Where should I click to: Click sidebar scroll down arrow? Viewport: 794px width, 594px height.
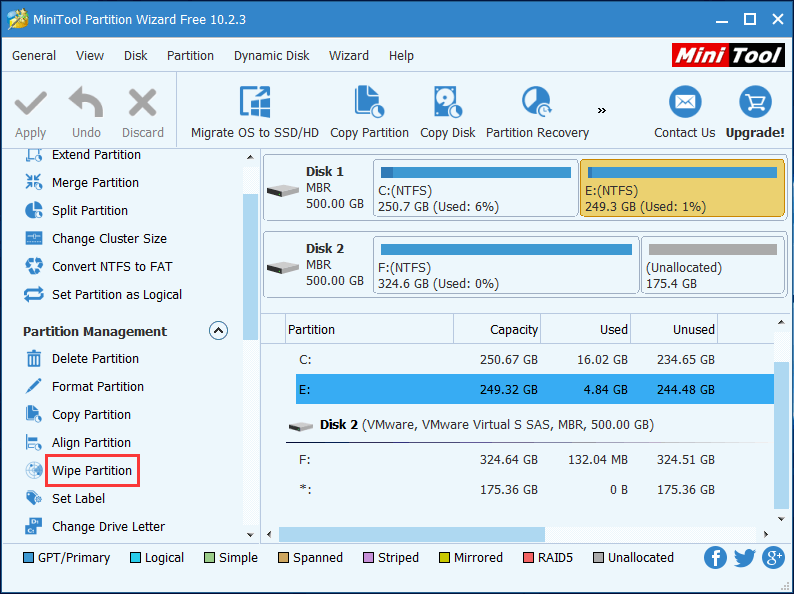point(250,534)
